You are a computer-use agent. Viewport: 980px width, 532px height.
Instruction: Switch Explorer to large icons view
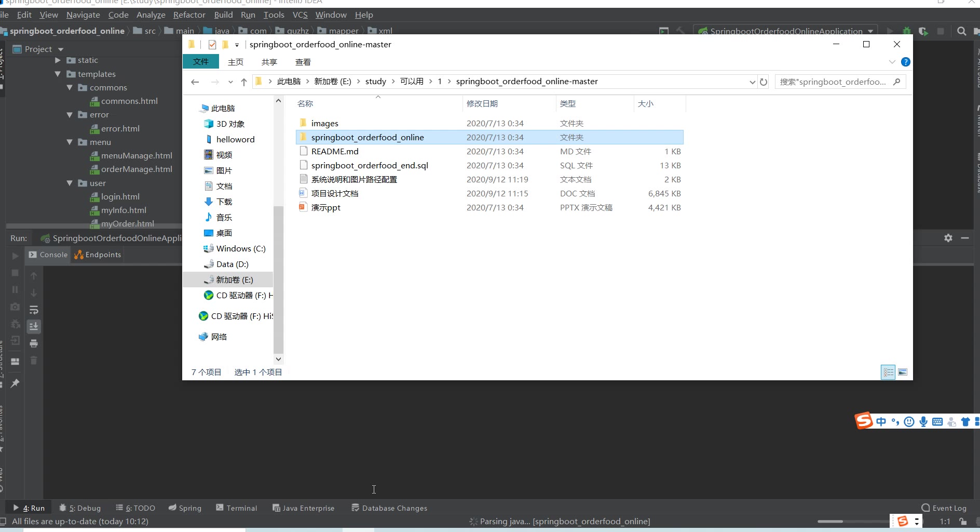pos(903,372)
